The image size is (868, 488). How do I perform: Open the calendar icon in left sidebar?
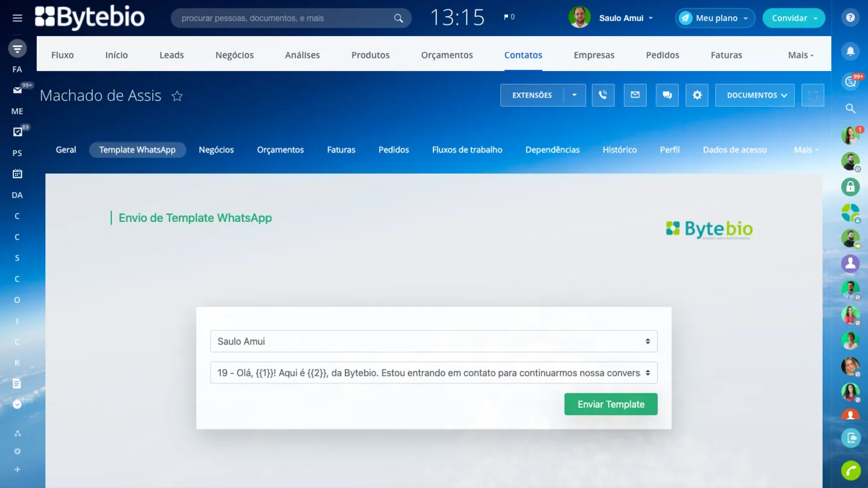[x=17, y=174]
